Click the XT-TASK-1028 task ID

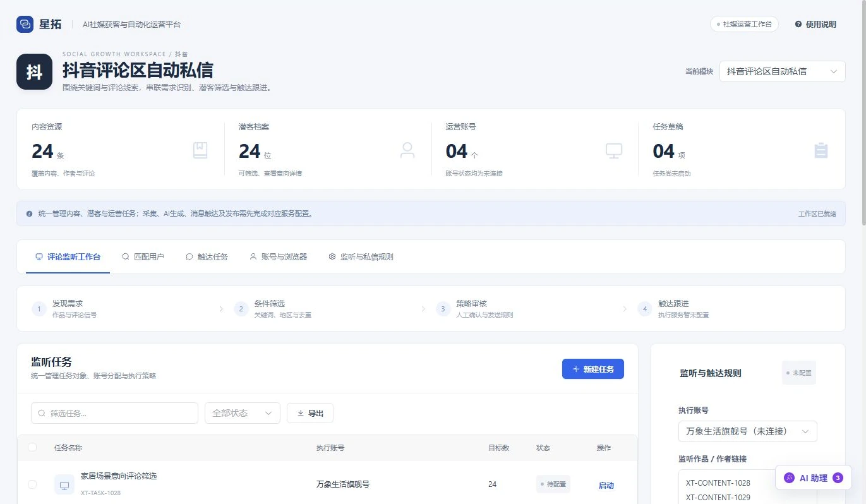pos(101,493)
